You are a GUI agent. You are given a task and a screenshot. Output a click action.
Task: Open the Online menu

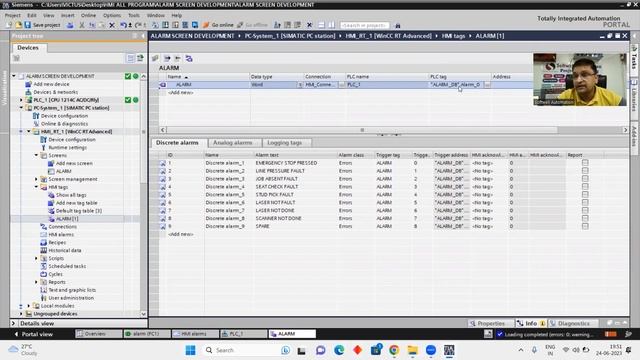click(88, 15)
